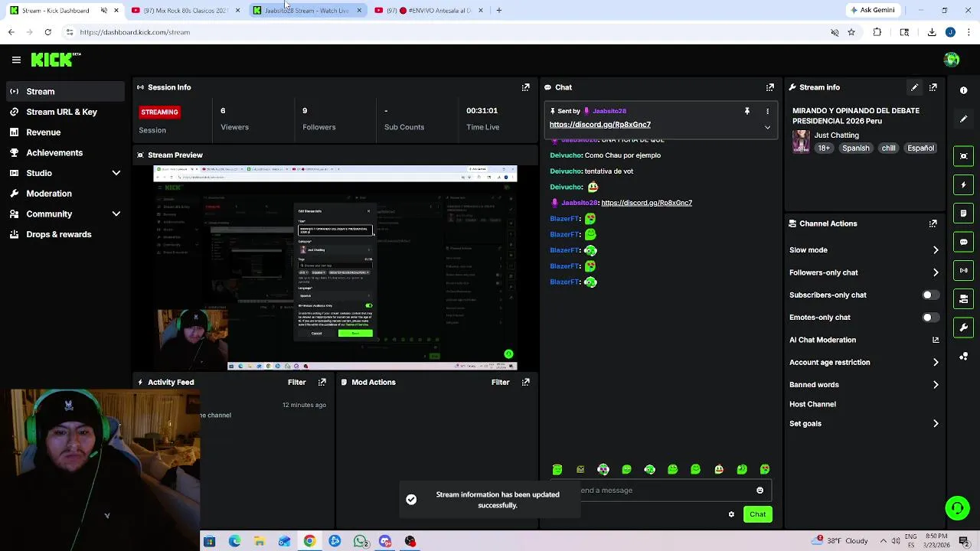980x551 pixels.
Task: Open pinned message three-dot options
Action: click(x=767, y=111)
